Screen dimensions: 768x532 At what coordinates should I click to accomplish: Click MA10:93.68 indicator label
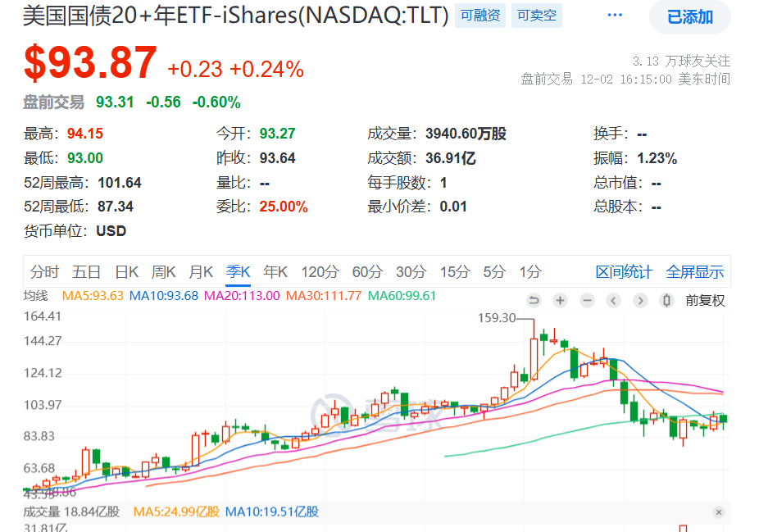(164, 296)
